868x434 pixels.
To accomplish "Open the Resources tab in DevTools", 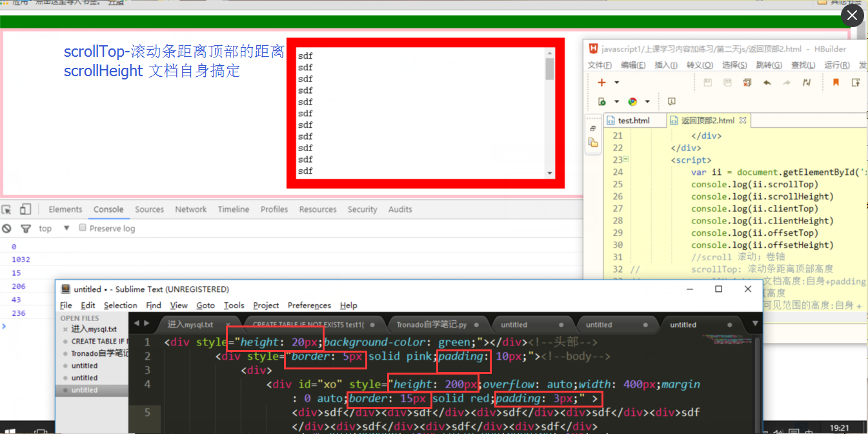I will [x=318, y=209].
